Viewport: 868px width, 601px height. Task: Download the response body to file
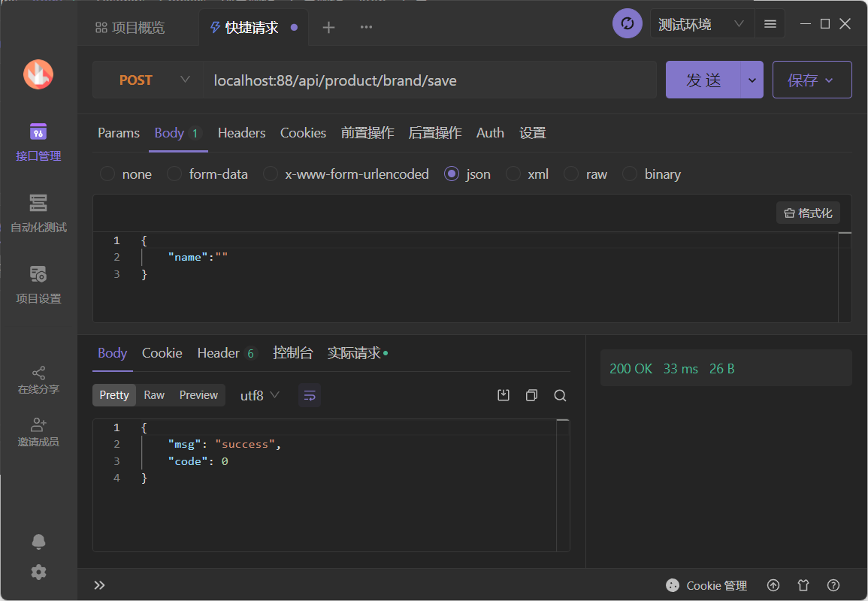(x=504, y=395)
